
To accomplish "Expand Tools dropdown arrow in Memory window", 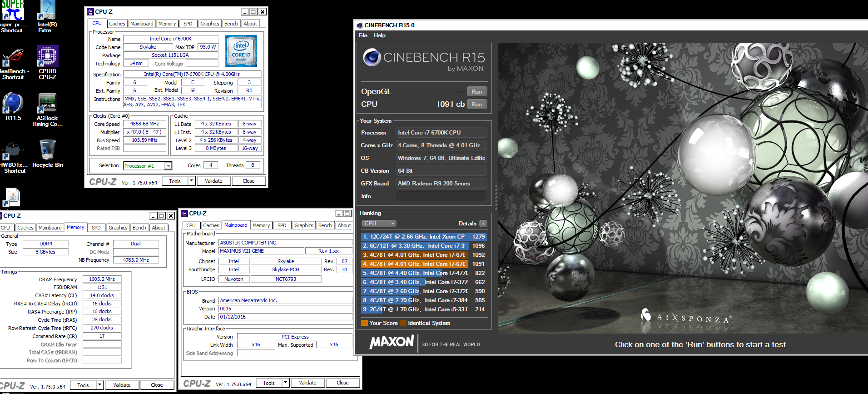I will click(x=99, y=385).
